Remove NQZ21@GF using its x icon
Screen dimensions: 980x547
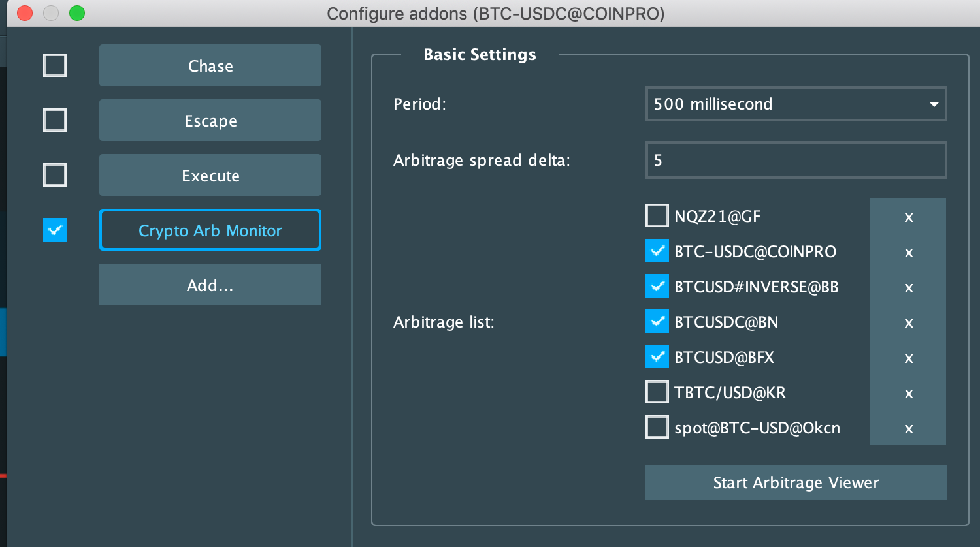[x=908, y=217]
